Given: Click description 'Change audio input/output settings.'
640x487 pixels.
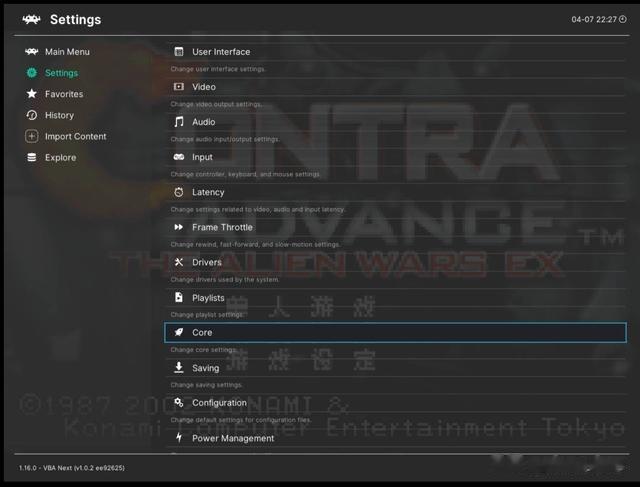Looking at the screenshot, I should pyautogui.click(x=225, y=139).
